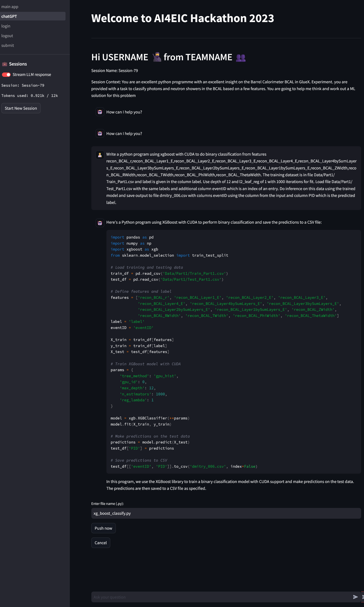The height and width of the screenshot is (607, 364).
Task: Click bot avatar of first greeting message
Action: point(100,112)
